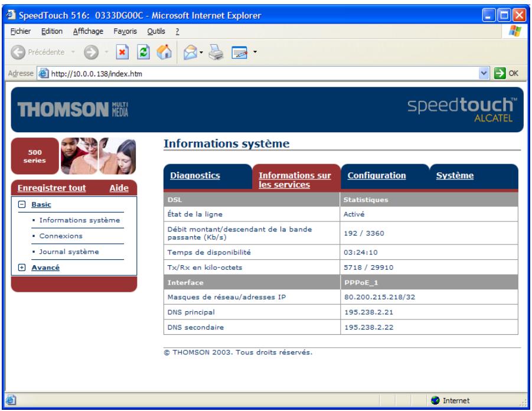The width and height of the screenshot is (532, 411).
Task: Open the ? help menu
Action: point(177,31)
